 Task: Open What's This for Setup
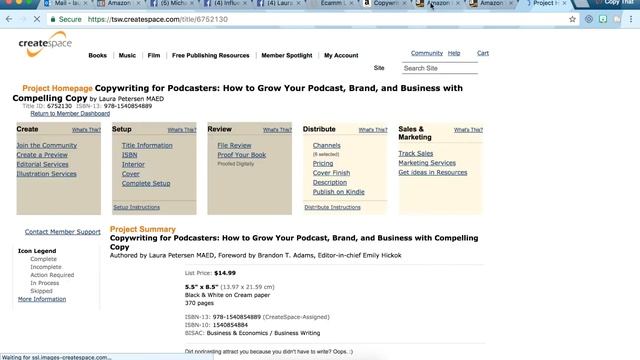[x=182, y=130]
